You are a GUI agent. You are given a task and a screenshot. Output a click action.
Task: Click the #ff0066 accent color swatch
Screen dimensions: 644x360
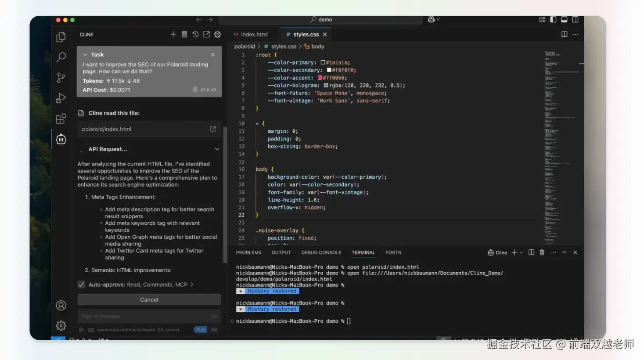click(x=320, y=78)
